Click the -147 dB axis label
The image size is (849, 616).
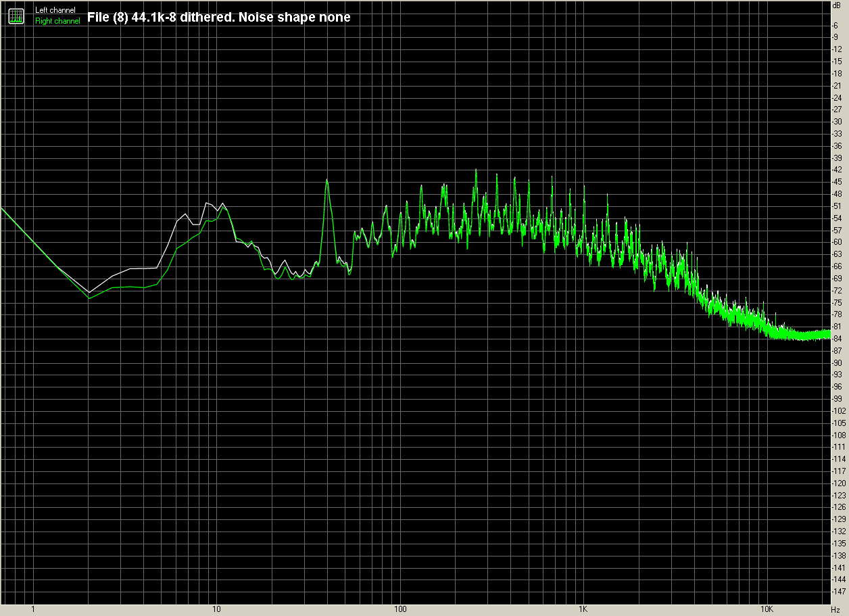coord(839,592)
